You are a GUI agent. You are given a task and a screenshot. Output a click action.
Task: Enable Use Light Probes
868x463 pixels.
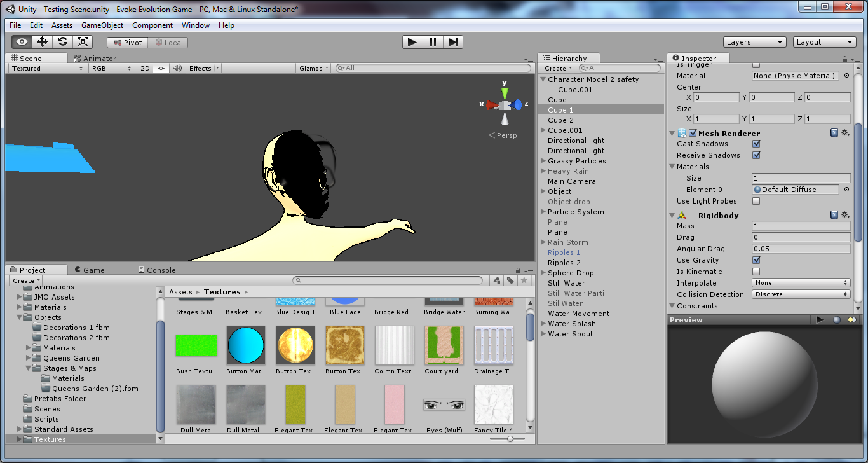point(756,201)
